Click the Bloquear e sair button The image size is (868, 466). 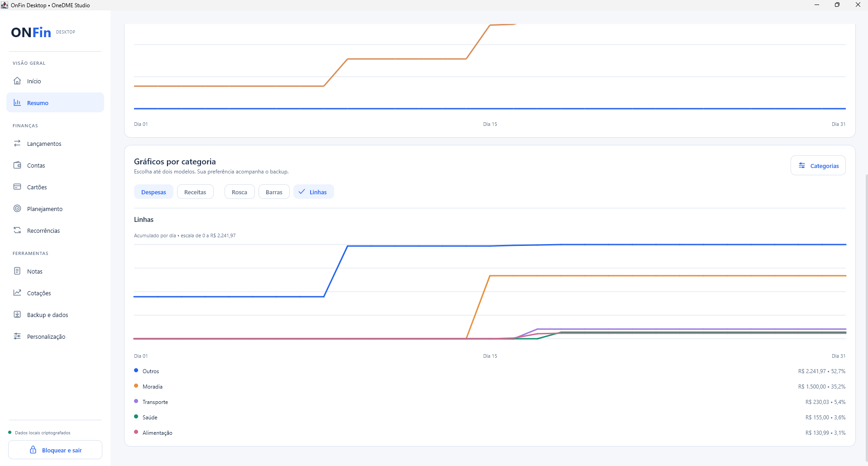click(55, 450)
